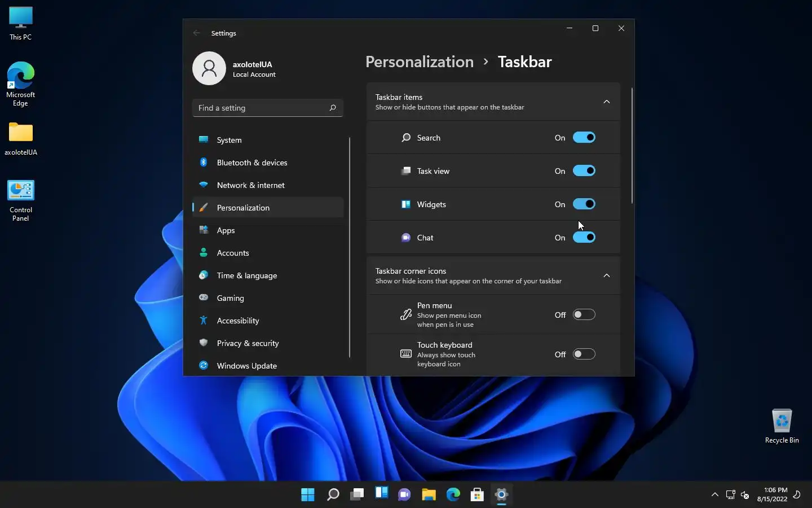Enable the Pen menu toggle

click(584, 314)
